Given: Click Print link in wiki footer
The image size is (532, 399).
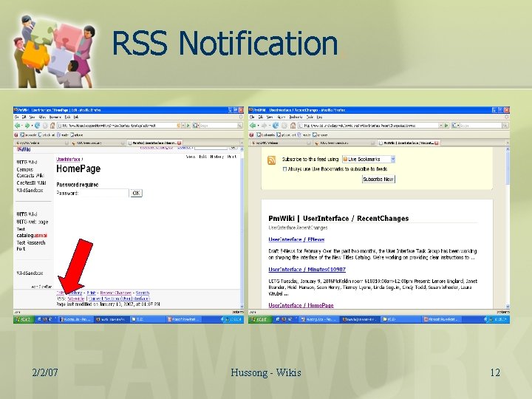Looking at the screenshot, I should tap(92, 293).
